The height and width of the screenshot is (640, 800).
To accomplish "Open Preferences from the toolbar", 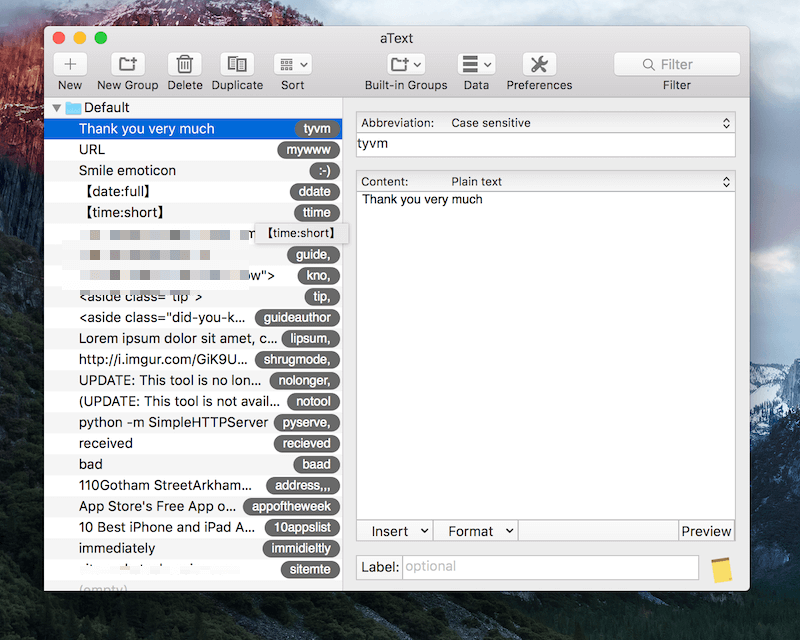I will [539, 65].
